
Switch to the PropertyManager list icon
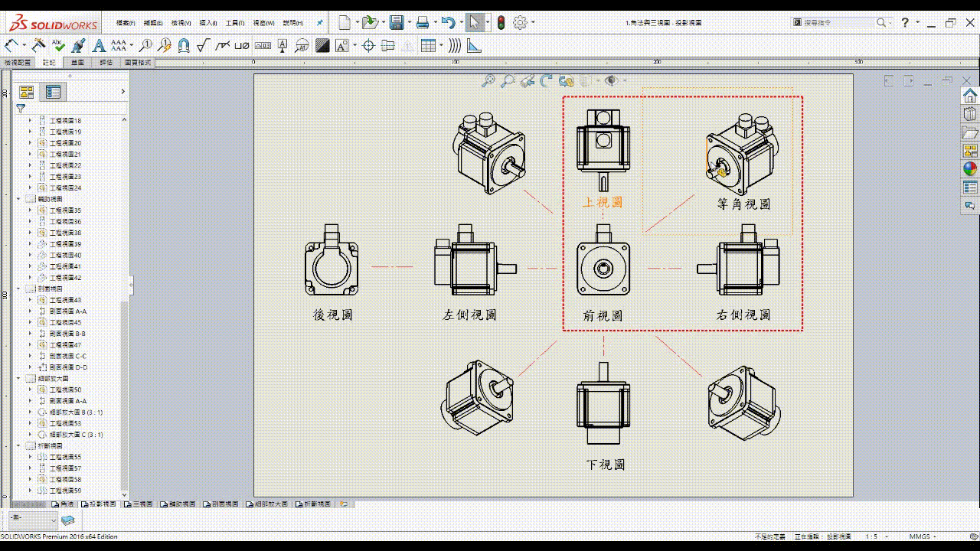tap(53, 92)
